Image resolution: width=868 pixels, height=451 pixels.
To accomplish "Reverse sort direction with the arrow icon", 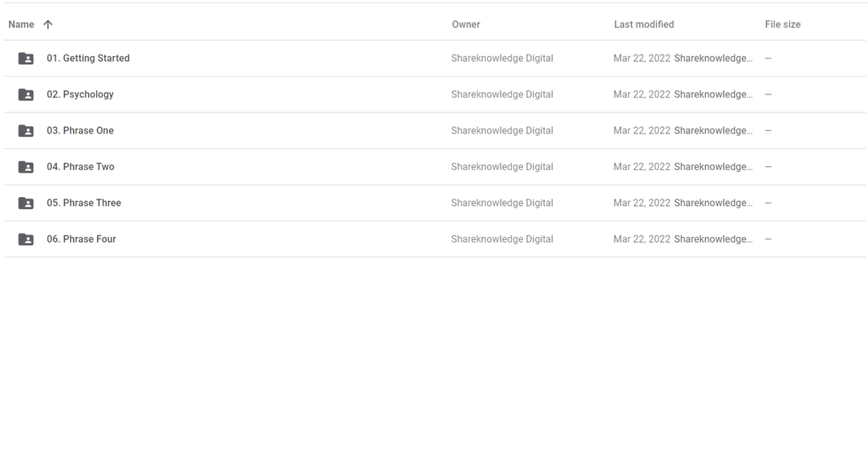I will tap(48, 24).
